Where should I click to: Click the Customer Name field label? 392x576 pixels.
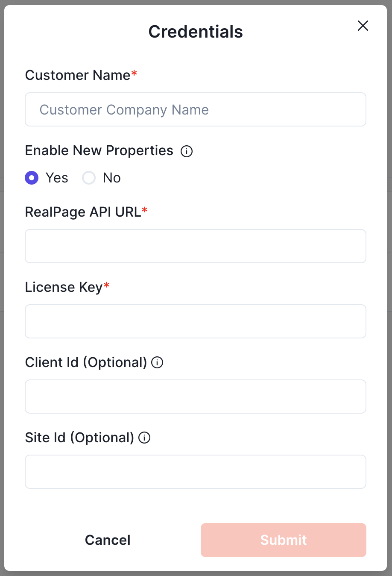[78, 75]
